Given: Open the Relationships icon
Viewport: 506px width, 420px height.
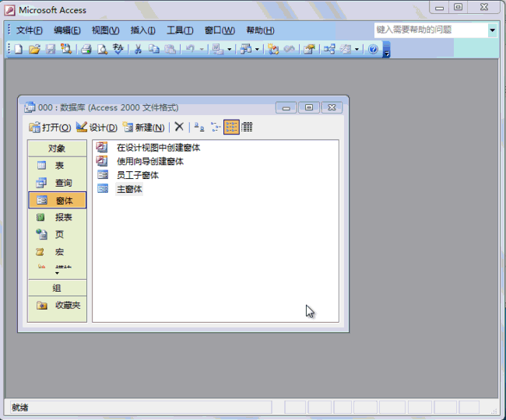Looking at the screenshot, I should point(329,49).
